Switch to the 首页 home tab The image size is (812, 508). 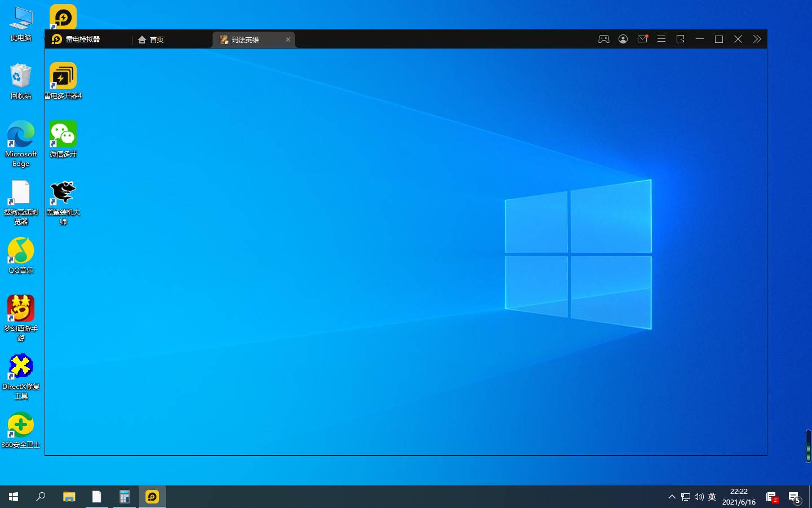pos(151,40)
